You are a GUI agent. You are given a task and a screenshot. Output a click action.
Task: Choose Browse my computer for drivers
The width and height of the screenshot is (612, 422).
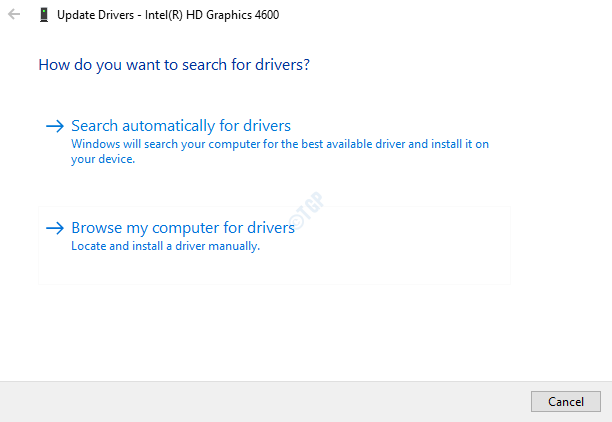274,246
